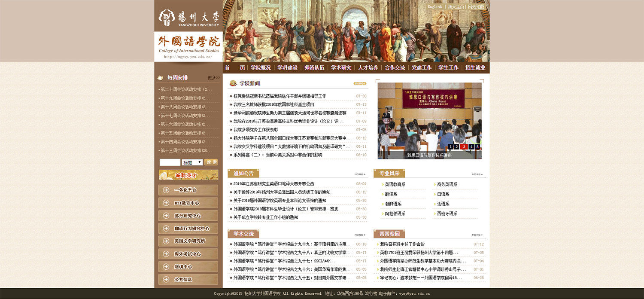This screenshot has width=644, height=299.
Task: Click the arrow icon on 翻译行为研究中心
Action: point(166,229)
